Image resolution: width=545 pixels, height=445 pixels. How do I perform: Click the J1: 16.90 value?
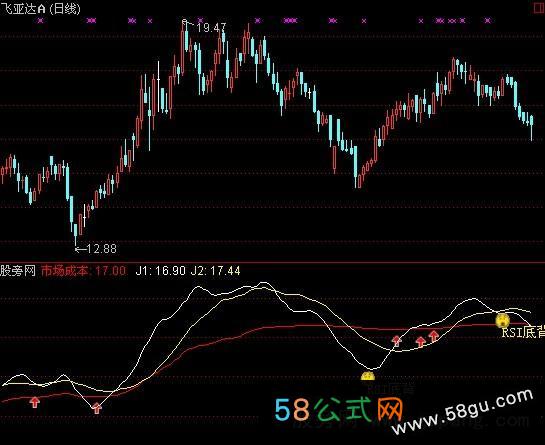click(161, 270)
